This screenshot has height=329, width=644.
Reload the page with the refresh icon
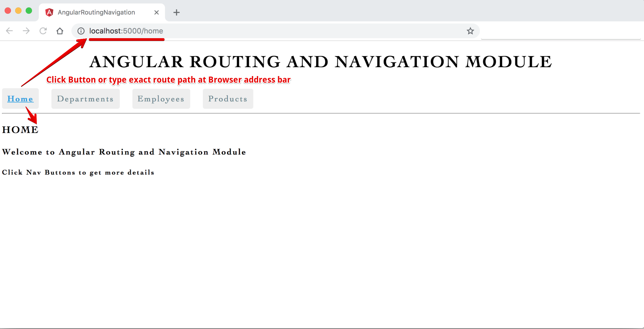[x=43, y=31]
